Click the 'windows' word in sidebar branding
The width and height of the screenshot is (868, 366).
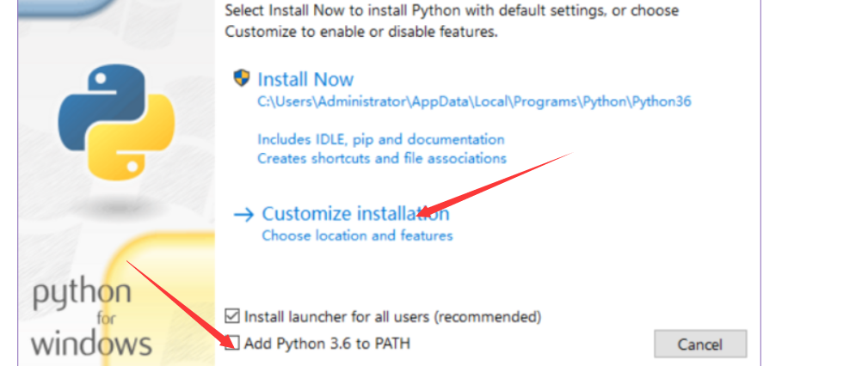click(x=91, y=344)
